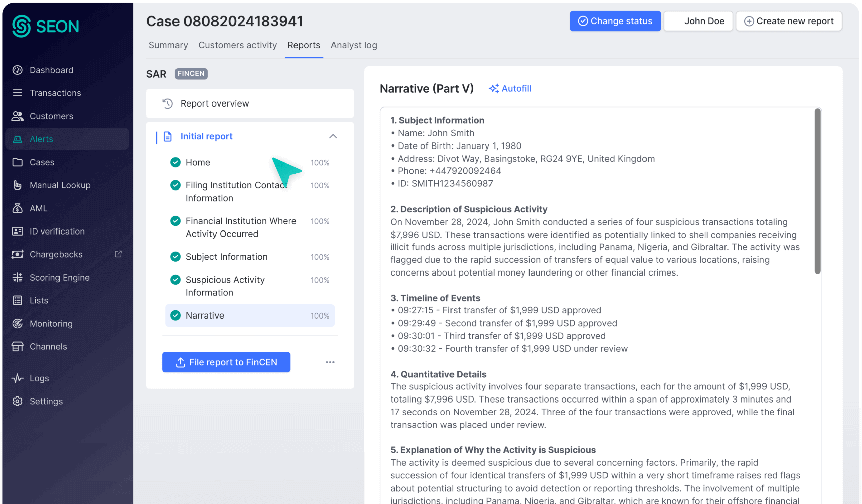Open Monitoring radar icon
Screen dimensions: 862x504
pos(17,323)
